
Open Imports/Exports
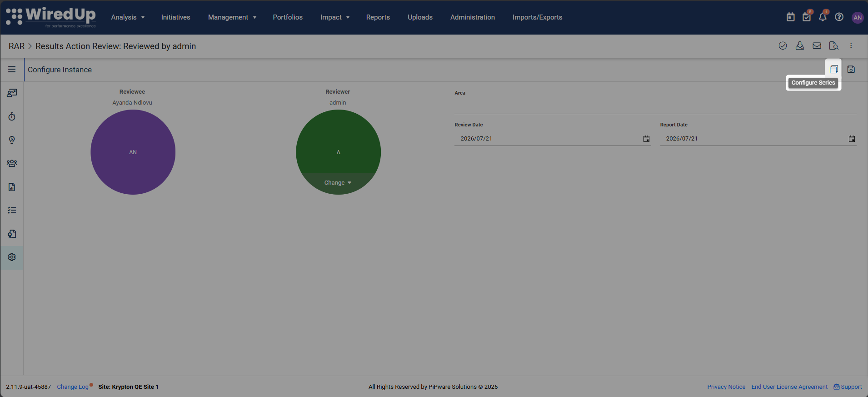coord(538,17)
